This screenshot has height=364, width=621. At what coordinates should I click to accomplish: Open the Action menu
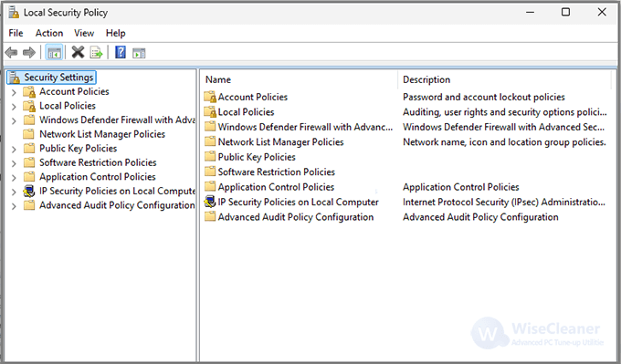point(49,33)
